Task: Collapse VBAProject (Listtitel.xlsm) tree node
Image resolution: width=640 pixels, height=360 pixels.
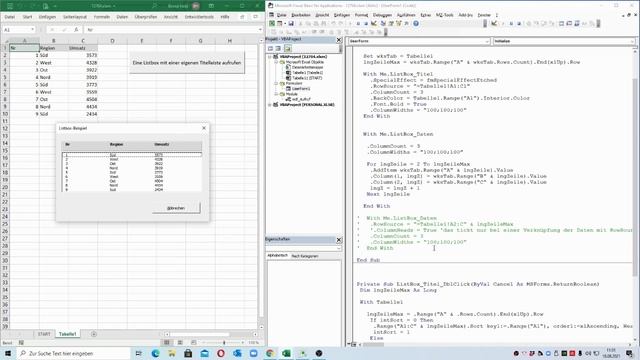Action: click(269, 57)
